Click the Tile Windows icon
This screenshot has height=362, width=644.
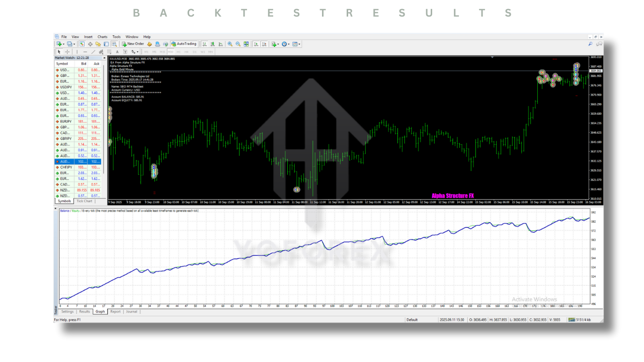pyautogui.click(x=246, y=44)
